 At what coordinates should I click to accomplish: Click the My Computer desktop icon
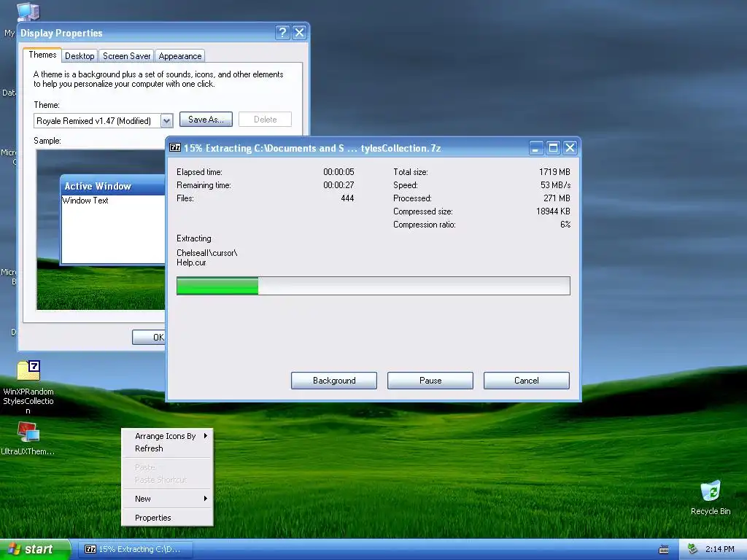pyautogui.click(x=28, y=12)
